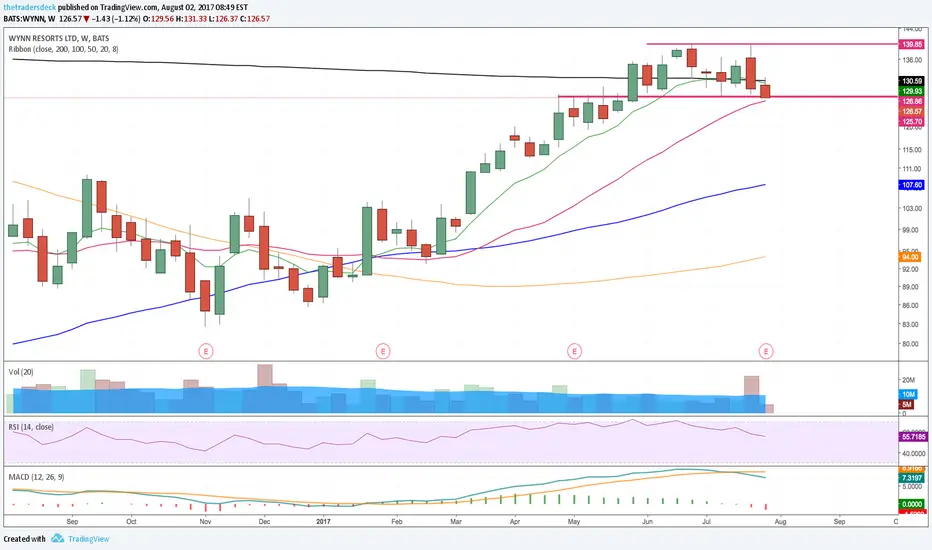This screenshot has height=550, width=932.
Task: Select the MACD (12, 26, 9) indicator label
Action: [x=36, y=477]
